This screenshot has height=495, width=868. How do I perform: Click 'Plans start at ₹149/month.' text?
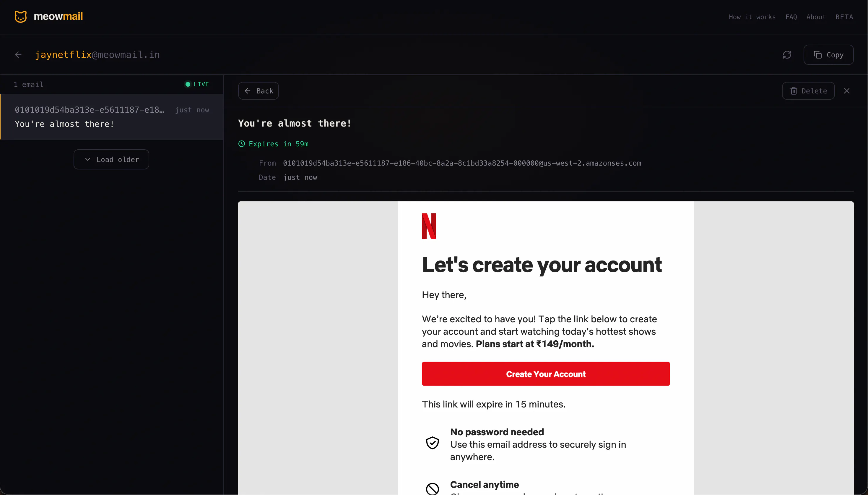click(x=535, y=344)
